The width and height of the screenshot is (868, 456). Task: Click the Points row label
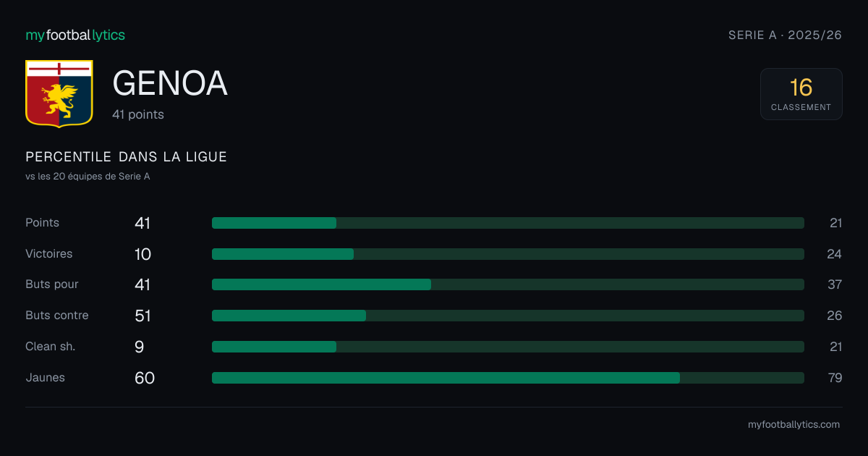(x=42, y=223)
